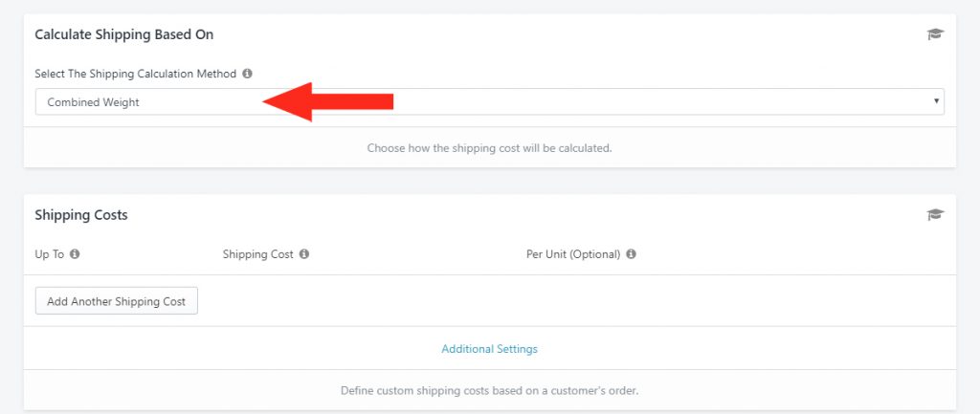Click the 'Define custom shipping costs' footer text

click(x=489, y=391)
